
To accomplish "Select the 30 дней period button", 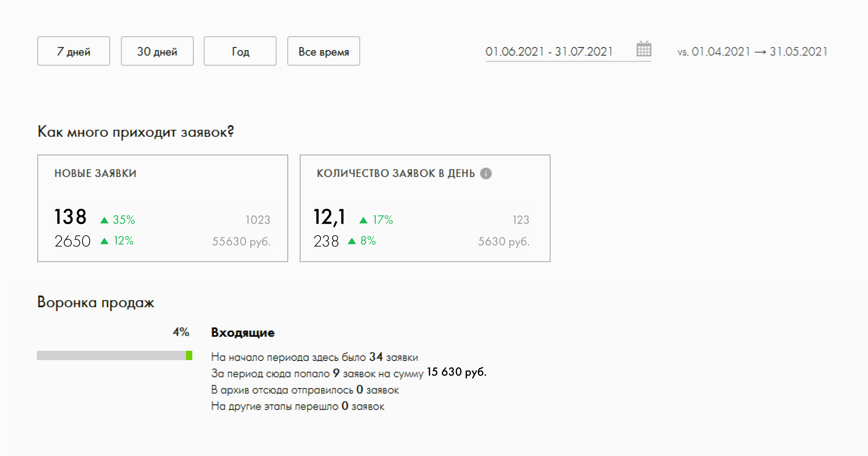I will [157, 51].
